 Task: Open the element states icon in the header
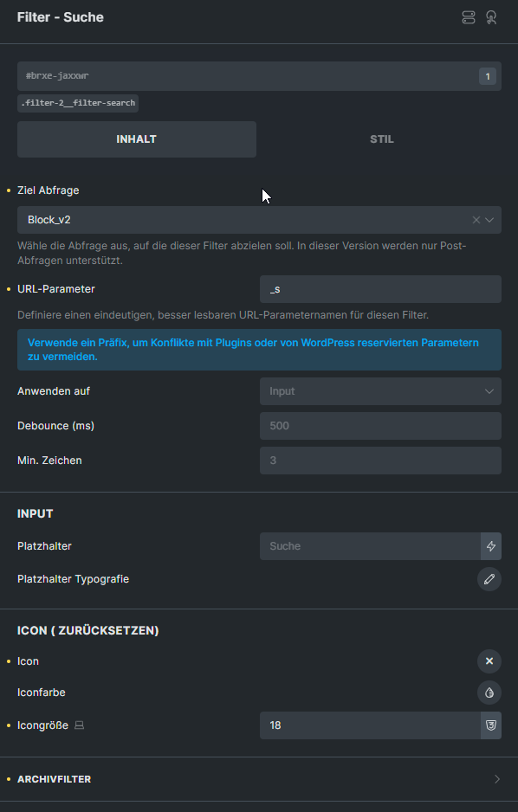pos(491,17)
